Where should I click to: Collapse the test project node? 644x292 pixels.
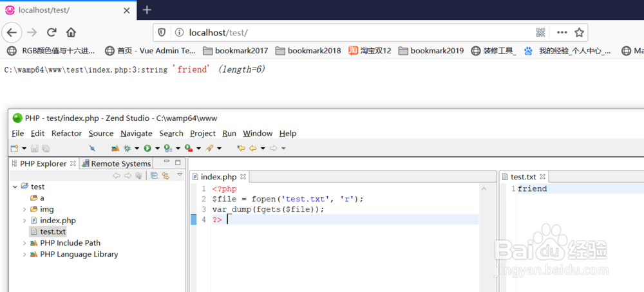click(15, 187)
